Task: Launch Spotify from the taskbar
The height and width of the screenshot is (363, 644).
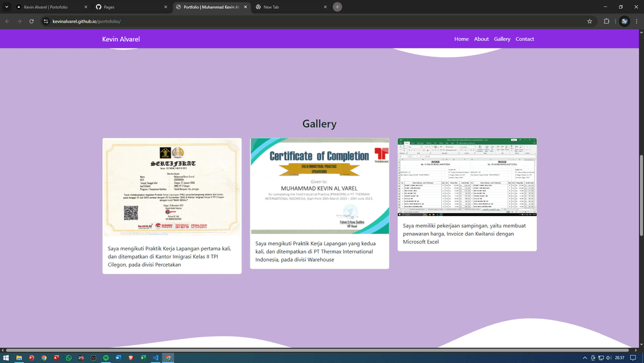Action: click(106, 358)
